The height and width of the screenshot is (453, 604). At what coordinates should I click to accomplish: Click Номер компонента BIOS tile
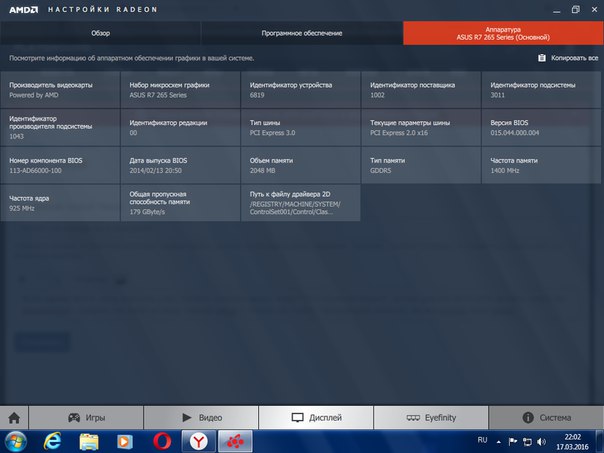pyautogui.click(x=60, y=165)
